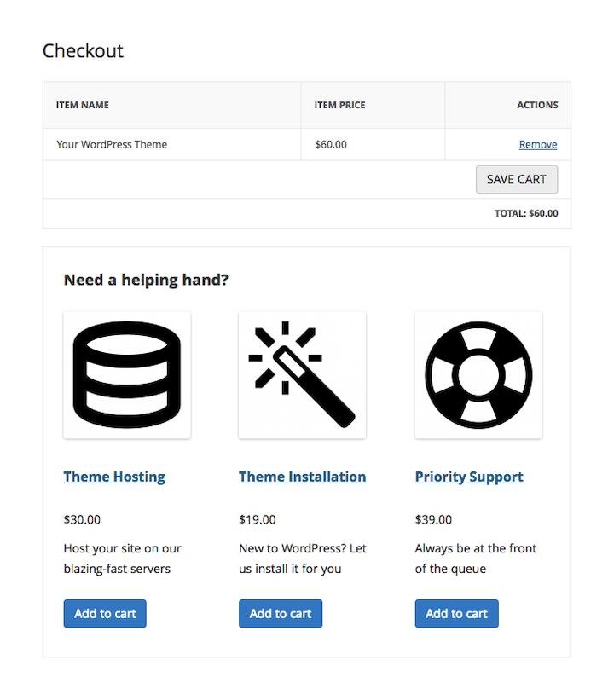This screenshot has width=614, height=700.
Task: Click the $39.00 Priority Support price
Action: [433, 519]
